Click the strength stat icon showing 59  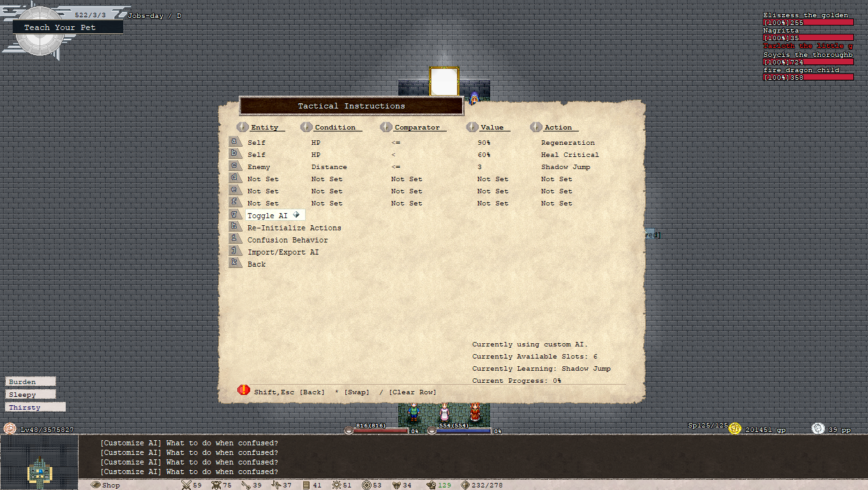(186, 485)
